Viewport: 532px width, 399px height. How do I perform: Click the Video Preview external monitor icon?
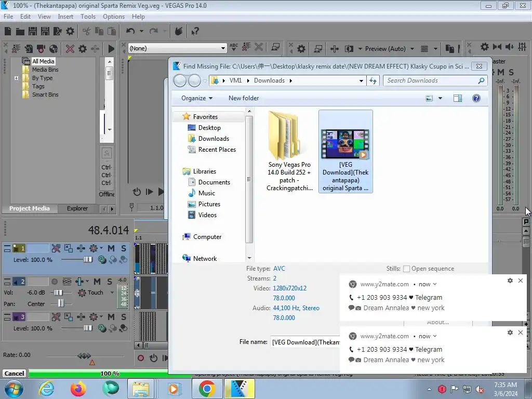(318, 49)
